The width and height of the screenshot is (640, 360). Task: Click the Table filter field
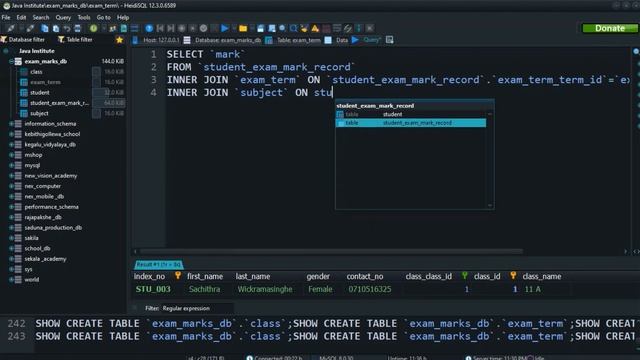coord(79,40)
